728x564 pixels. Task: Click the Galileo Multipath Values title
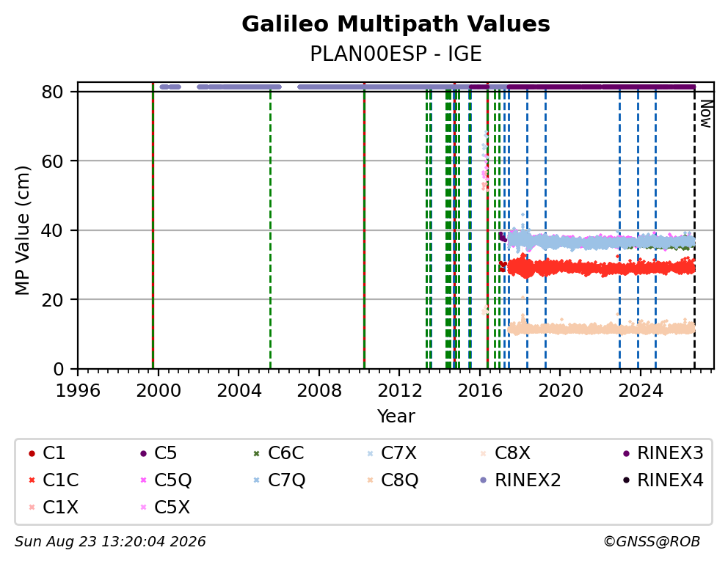click(396, 24)
